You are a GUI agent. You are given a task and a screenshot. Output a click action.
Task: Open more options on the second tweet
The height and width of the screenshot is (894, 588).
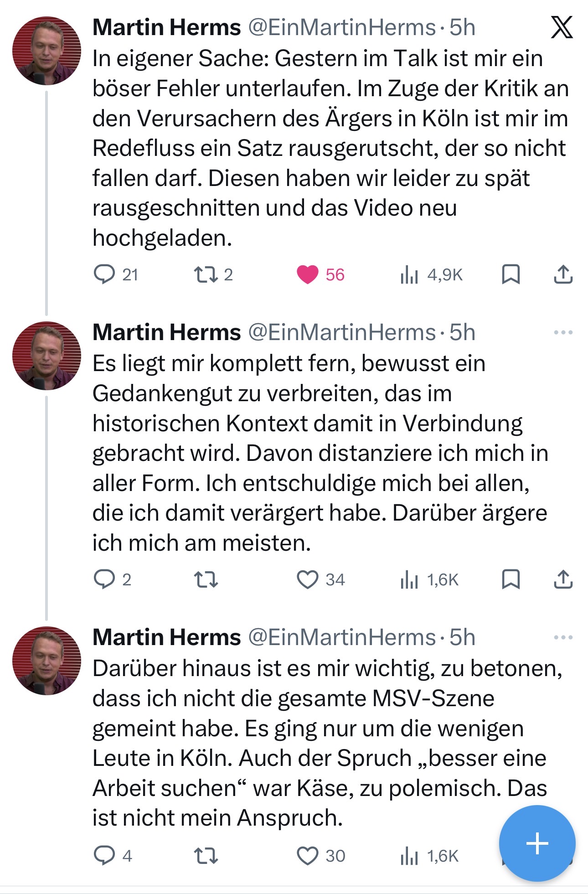click(563, 332)
